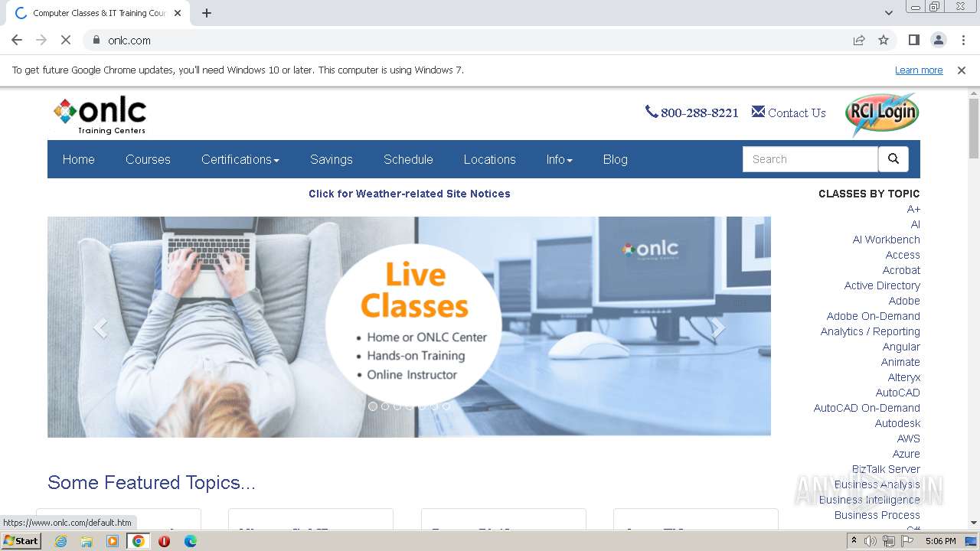Click the ONLC Training Centers logo
The width and height of the screenshot is (980, 551).
[x=100, y=115]
